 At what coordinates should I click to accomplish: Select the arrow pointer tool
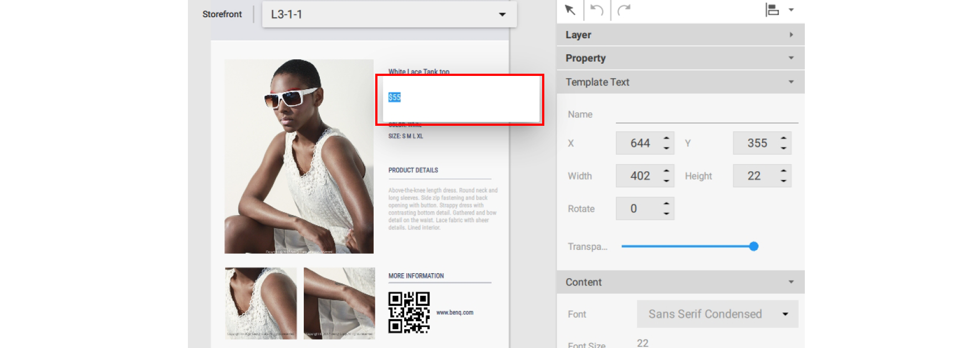pyautogui.click(x=570, y=10)
